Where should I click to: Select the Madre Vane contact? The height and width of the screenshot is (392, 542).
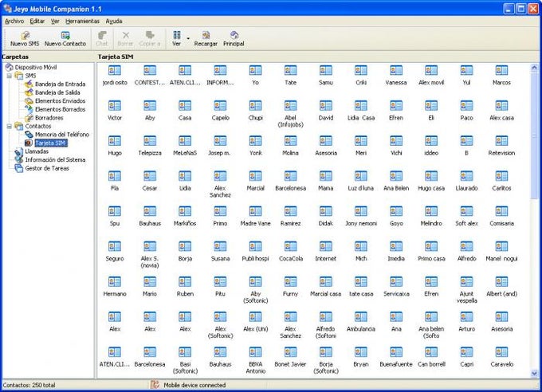[255, 212]
